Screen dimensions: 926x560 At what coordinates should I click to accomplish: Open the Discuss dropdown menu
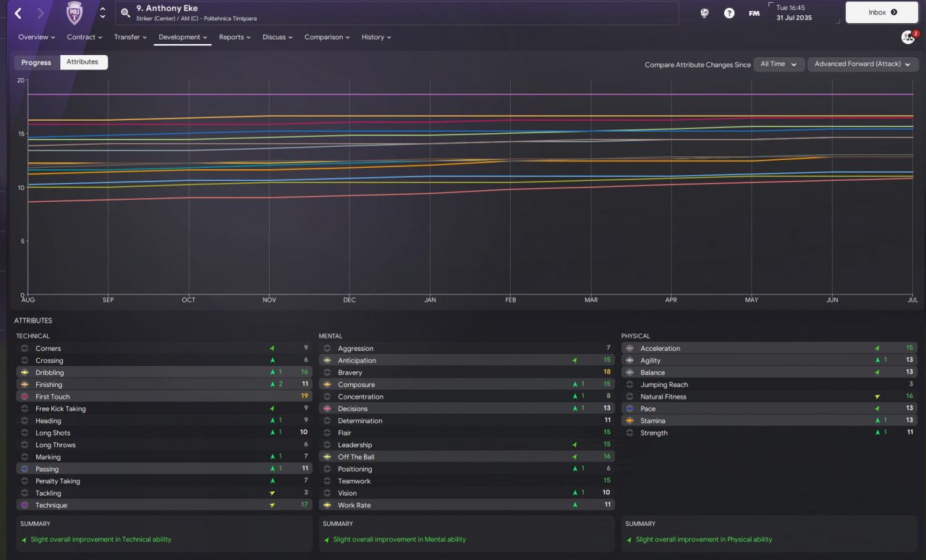(x=278, y=37)
